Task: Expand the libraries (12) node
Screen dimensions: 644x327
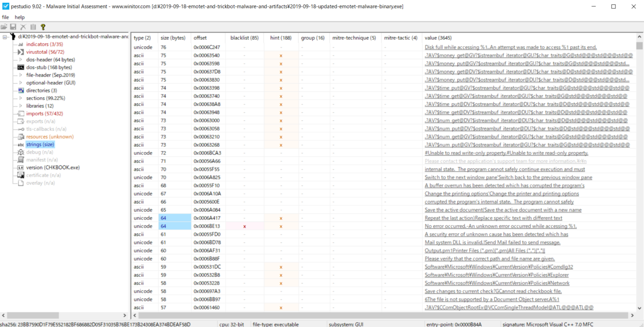Action: point(21,106)
